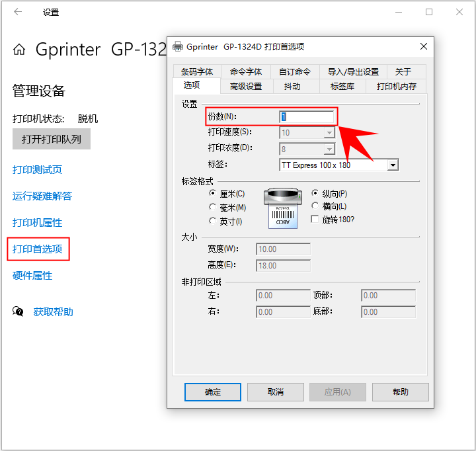The image size is (476, 451).
Task: Close the Settings window
Action: (459, 12)
